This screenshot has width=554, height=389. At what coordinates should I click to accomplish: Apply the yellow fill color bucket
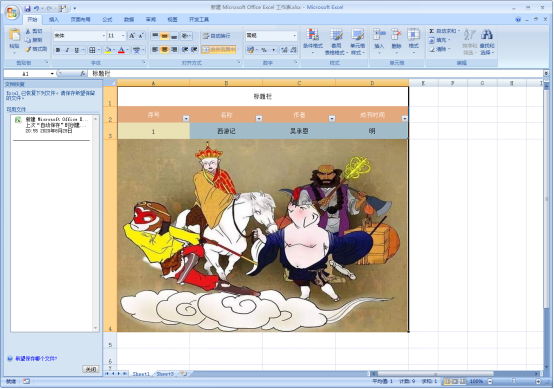click(x=108, y=50)
